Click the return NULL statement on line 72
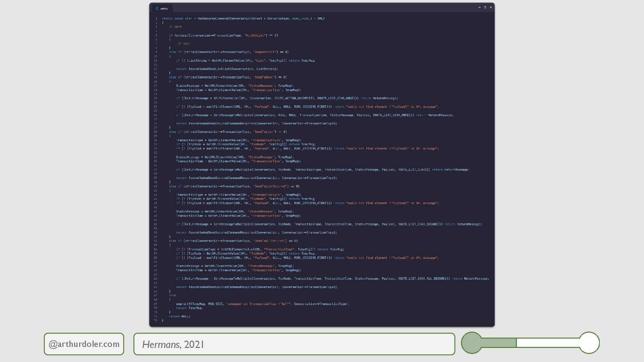This screenshot has height=362, width=644. (x=179, y=316)
